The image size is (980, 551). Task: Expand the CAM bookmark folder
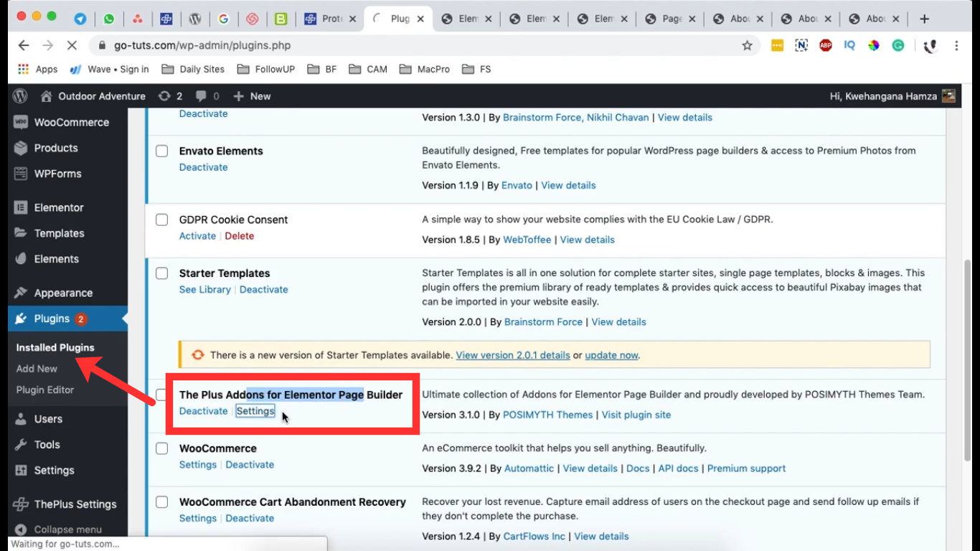click(x=368, y=69)
